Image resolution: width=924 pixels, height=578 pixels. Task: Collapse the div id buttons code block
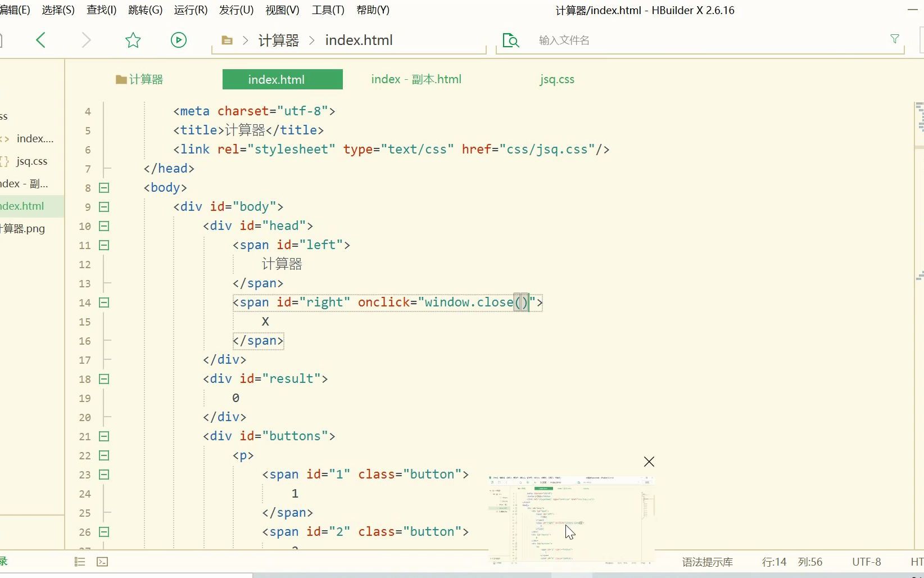pos(103,436)
